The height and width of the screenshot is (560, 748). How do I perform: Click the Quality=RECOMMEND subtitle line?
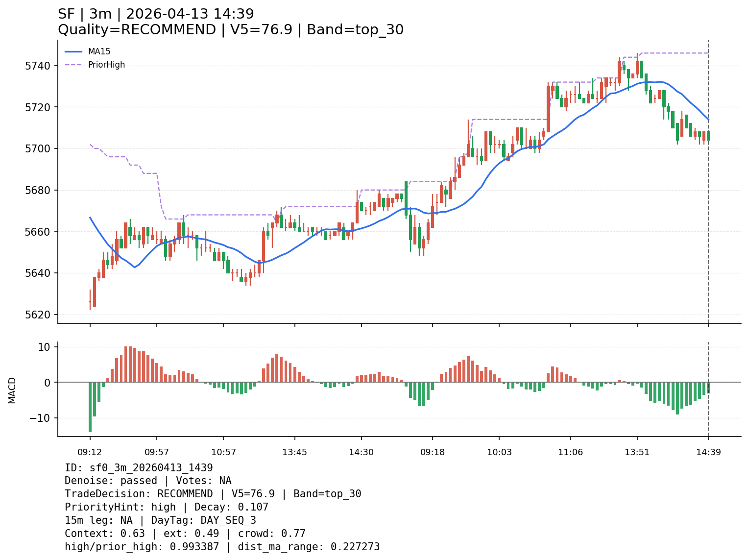click(230, 30)
